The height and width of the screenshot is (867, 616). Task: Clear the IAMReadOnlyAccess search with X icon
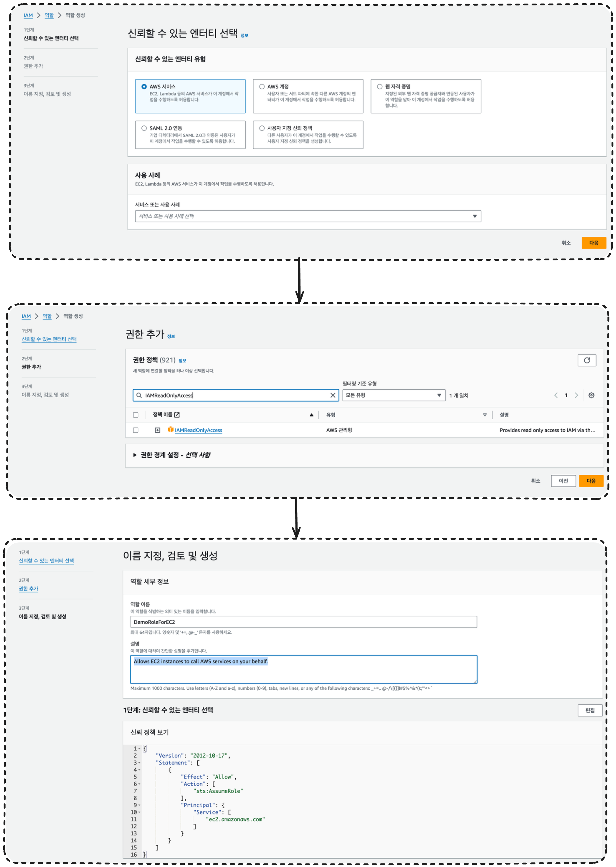tap(333, 395)
